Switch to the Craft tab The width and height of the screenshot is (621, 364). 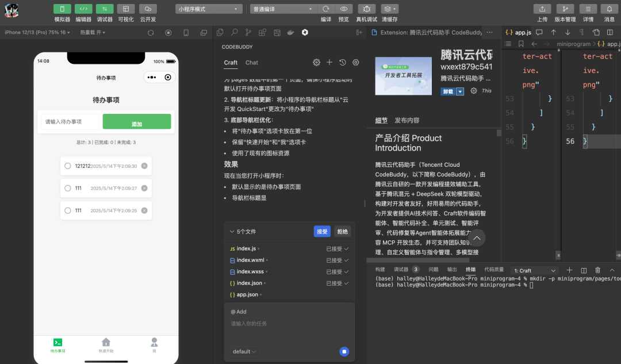tap(231, 63)
